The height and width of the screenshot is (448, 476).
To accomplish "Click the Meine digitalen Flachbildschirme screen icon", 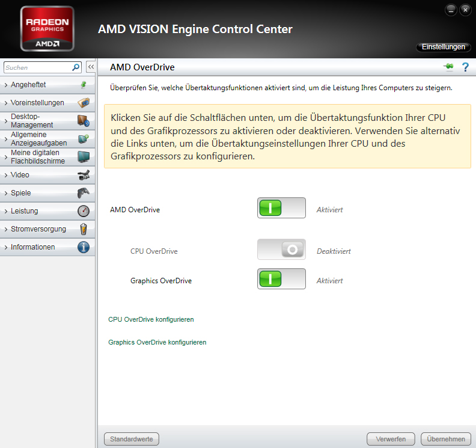I will tap(84, 157).
